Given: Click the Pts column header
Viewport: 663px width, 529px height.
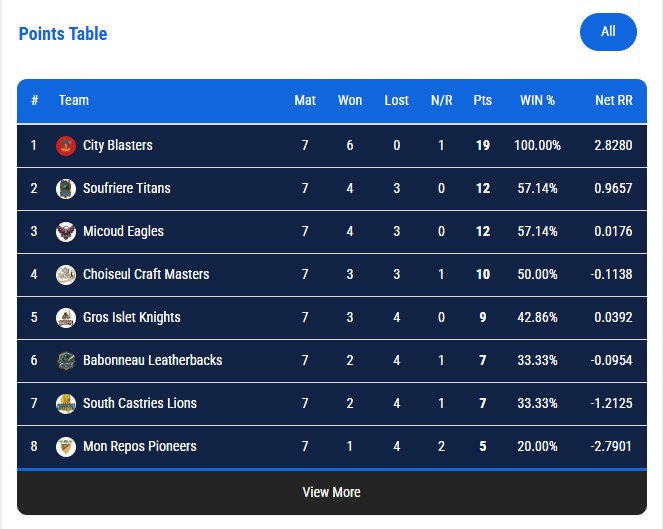Looking at the screenshot, I should [x=482, y=100].
